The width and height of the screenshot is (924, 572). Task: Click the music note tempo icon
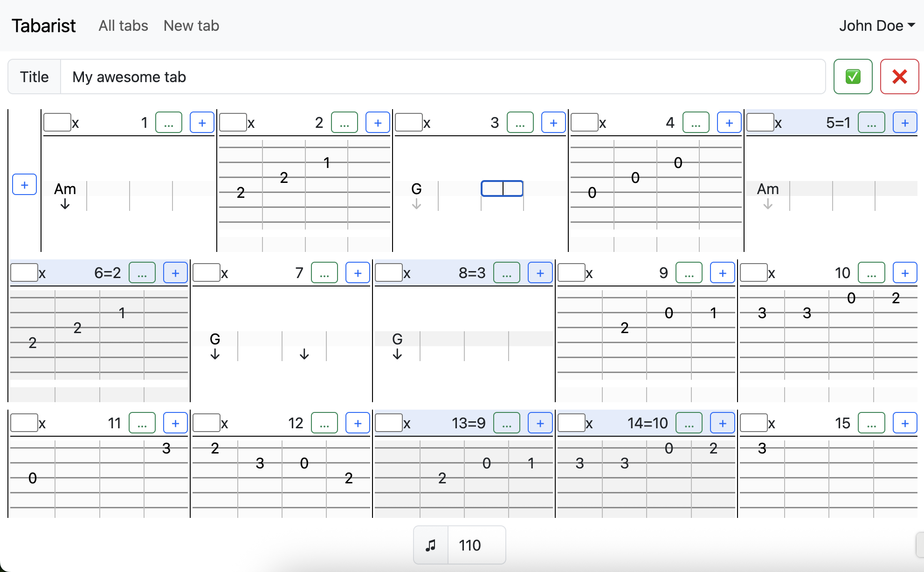(431, 545)
